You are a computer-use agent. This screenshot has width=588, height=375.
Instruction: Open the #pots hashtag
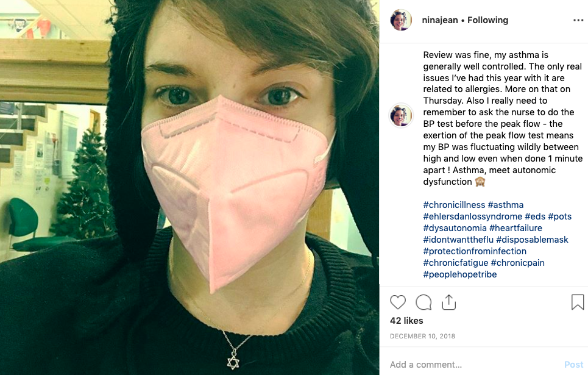pyautogui.click(x=559, y=216)
